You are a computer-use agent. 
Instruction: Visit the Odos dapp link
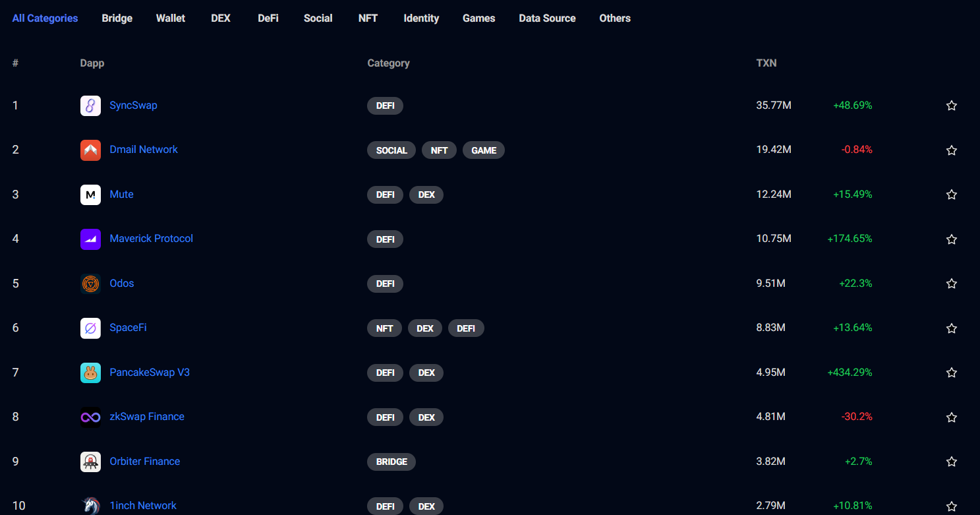coord(122,284)
